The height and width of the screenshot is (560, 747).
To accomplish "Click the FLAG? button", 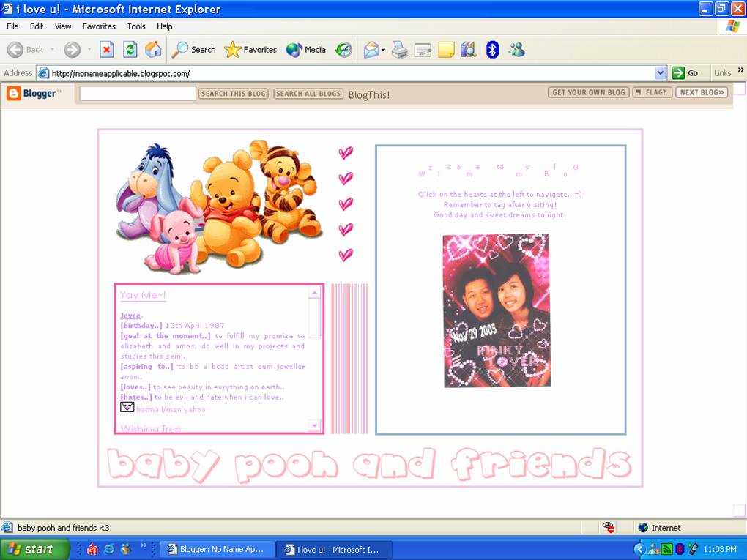I will pos(653,92).
